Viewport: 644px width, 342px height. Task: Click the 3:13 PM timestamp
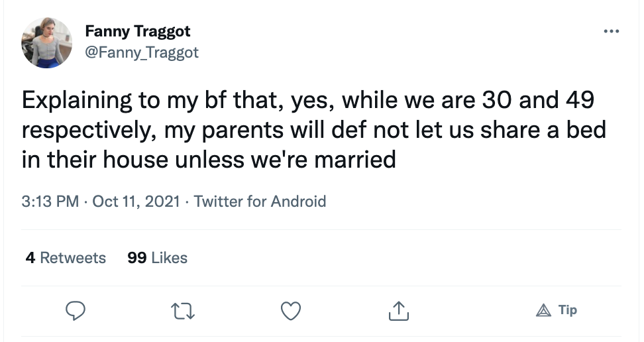[x=50, y=201]
